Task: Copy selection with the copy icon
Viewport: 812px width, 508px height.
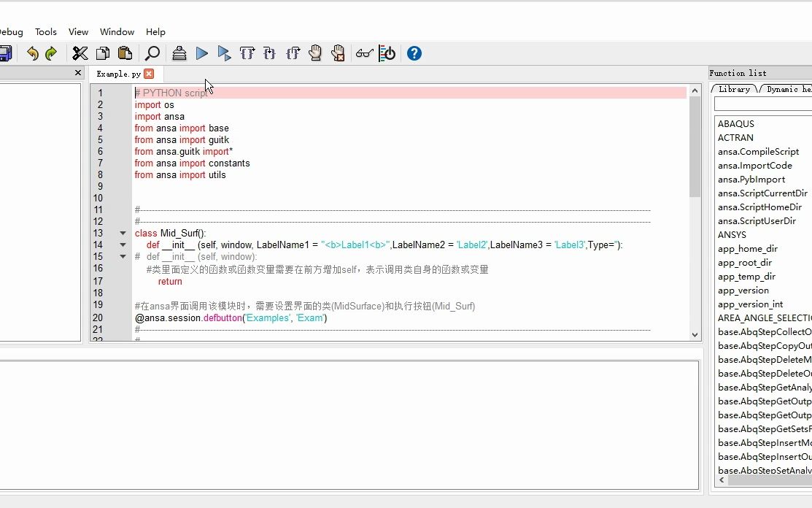Action: pyautogui.click(x=103, y=53)
